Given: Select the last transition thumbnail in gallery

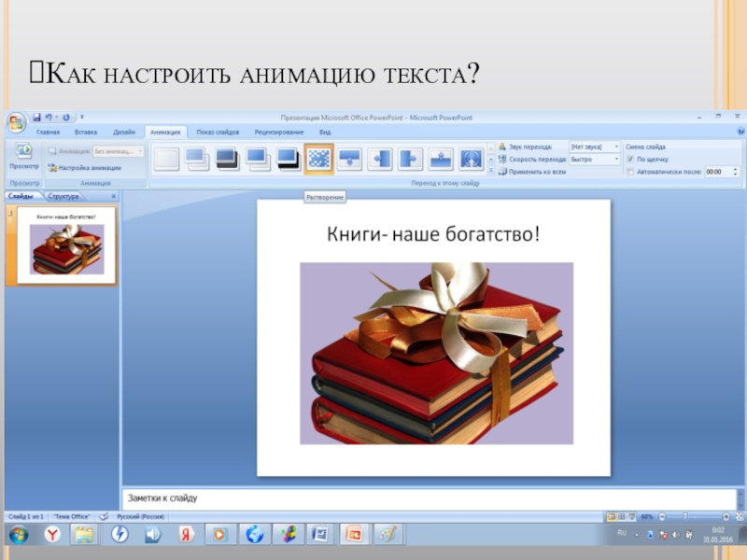Looking at the screenshot, I should tap(471, 159).
